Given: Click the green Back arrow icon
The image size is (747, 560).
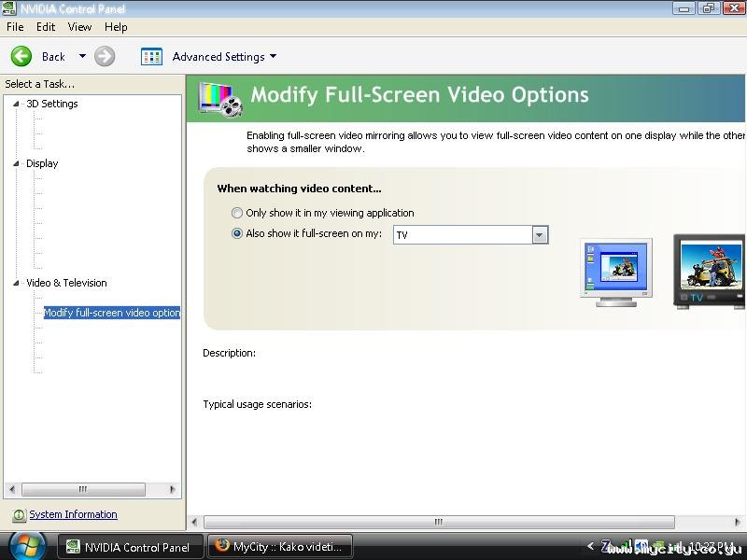Looking at the screenshot, I should (21, 56).
